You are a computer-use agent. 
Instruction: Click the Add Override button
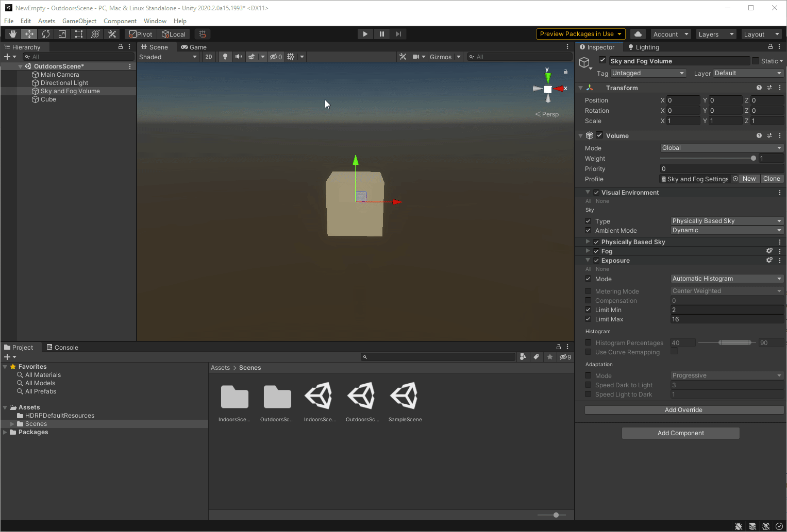point(684,410)
